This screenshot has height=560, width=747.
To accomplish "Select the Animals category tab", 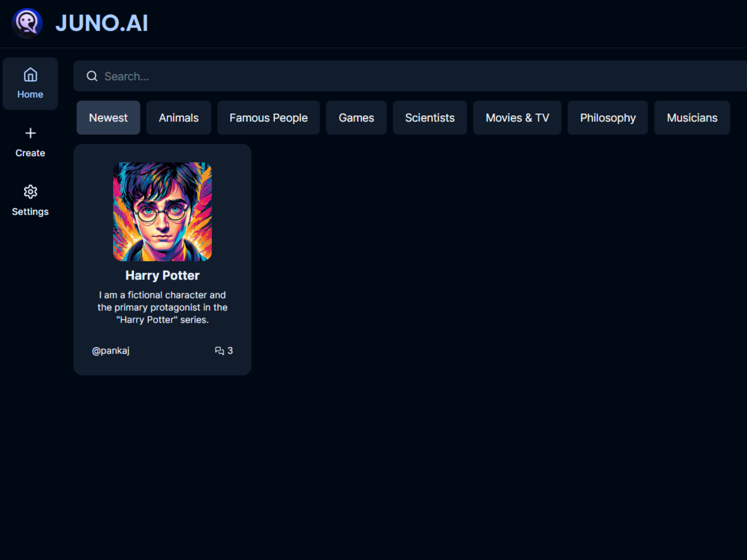I will [179, 118].
